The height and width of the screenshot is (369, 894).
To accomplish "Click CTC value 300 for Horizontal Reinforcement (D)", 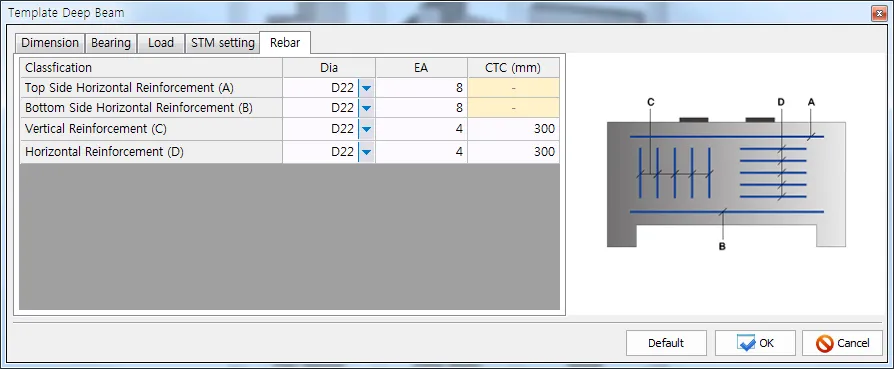I will 514,152.
